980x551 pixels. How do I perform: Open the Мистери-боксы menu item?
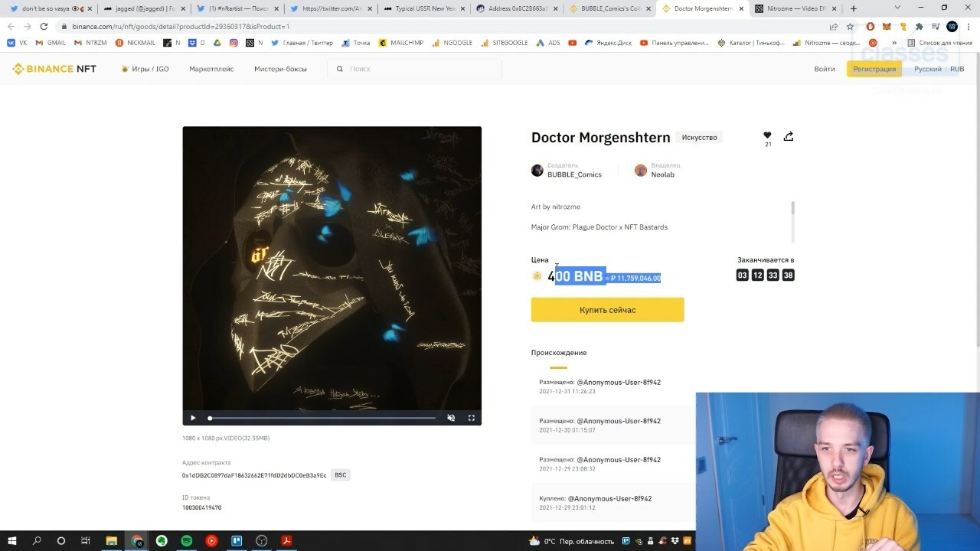tap(280, 69)
